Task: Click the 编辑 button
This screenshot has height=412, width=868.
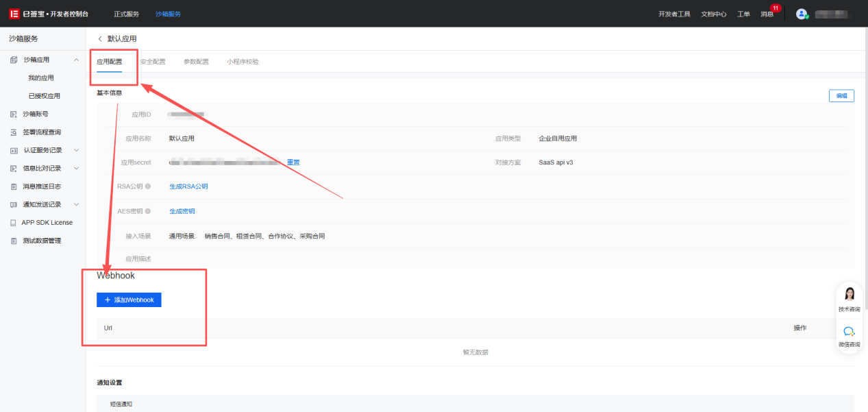Action: point(841,96)
